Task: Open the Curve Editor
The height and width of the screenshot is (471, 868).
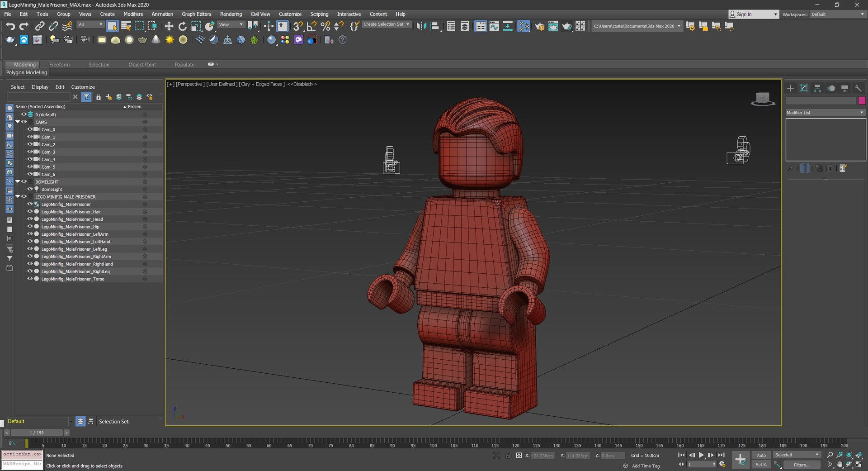Action: pos(494,26)
